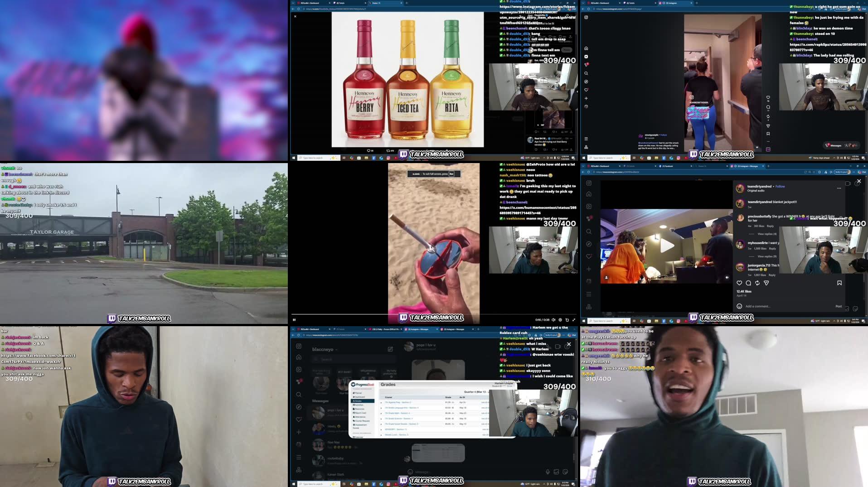Image resolution: width=868 pixels, height=487 pixels.
Task: Compose new message beside blaccneyo header
Action: (x=390, y=349)
